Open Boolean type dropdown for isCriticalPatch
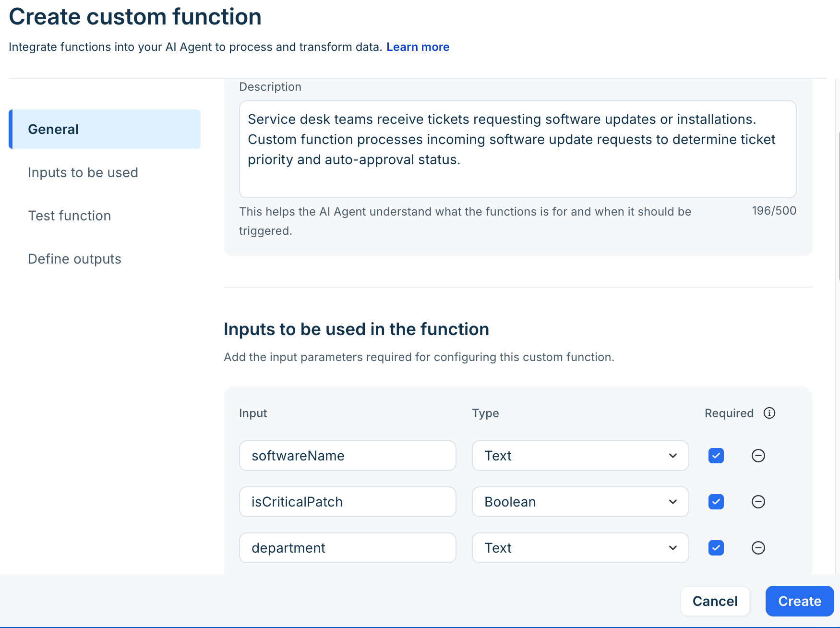Image resolution: width=840 pixels, height=628 pixels. [580, 502]
